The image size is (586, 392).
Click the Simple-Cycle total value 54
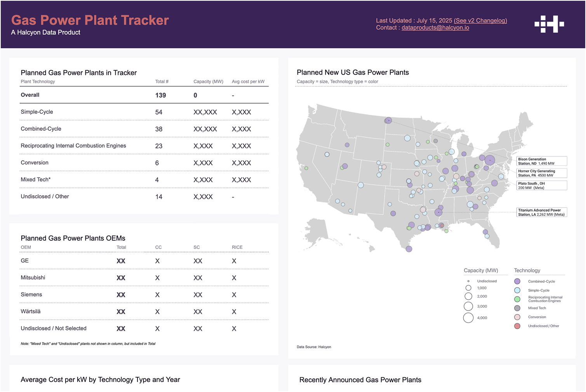pyautogui.click(x=159, y=112)
